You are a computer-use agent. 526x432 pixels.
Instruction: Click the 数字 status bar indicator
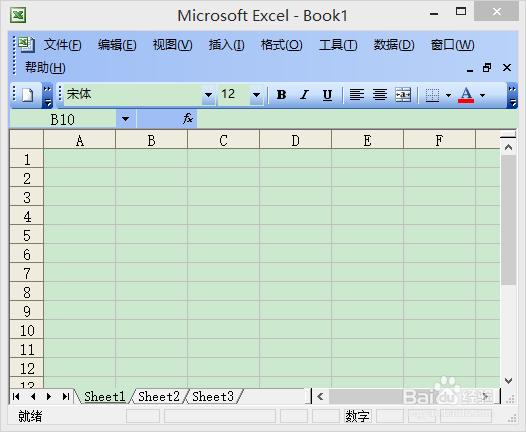(357, 416)
